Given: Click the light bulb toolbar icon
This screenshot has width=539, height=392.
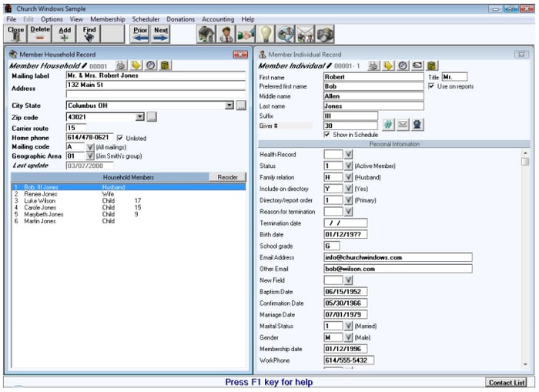Looking at the screenshot, I should click(x=266, y=35).
